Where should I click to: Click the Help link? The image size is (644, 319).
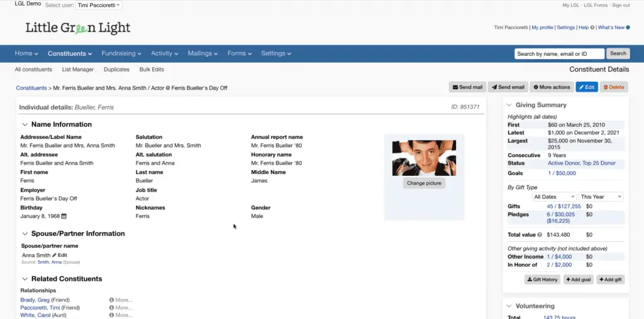click(584, 28)
